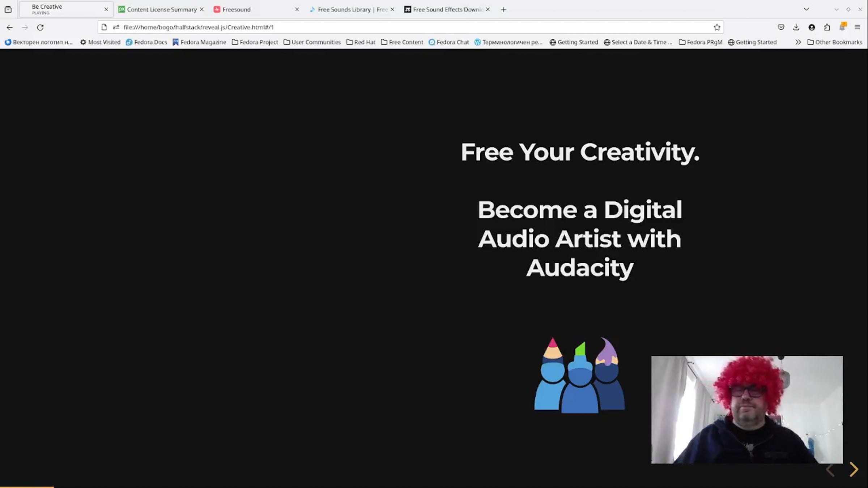The image size is (868, 488).
Task: Go back to the previous page
Action: tap(9, 27)
